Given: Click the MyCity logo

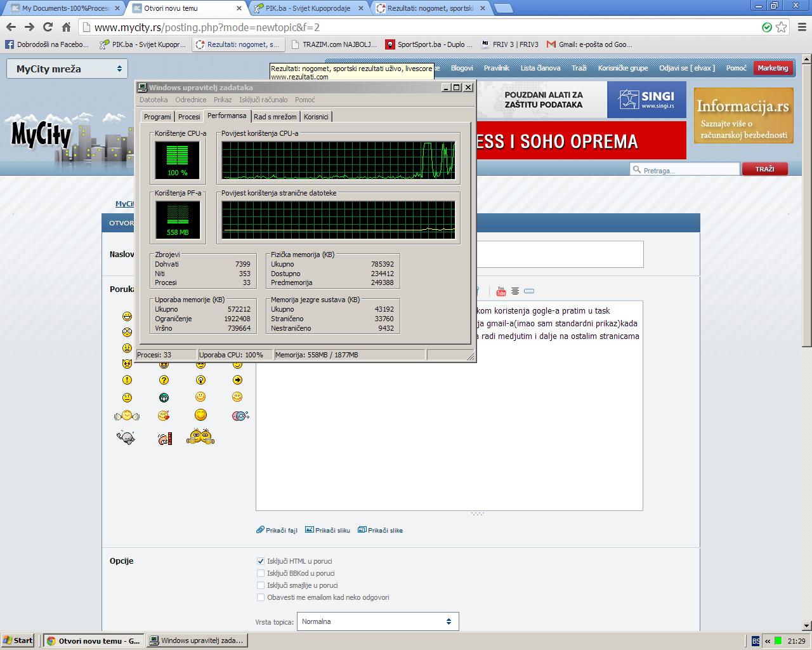Looking at the screenshot, I should (x=41, y=135).
